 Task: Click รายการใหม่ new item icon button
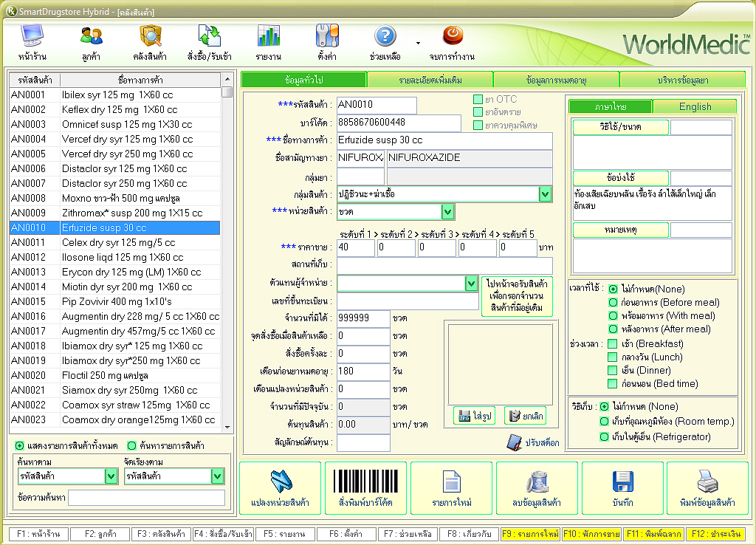(x=451, y=488)
